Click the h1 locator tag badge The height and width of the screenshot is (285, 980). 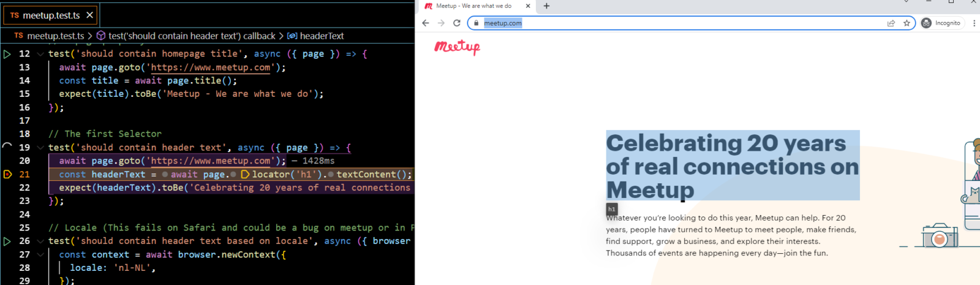(611, 209)
